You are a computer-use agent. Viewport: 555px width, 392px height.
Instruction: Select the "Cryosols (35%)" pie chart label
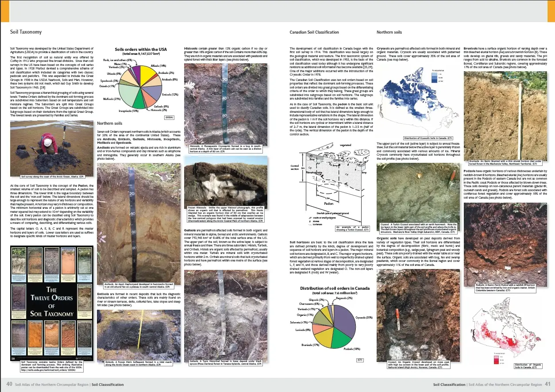[364, 317]
